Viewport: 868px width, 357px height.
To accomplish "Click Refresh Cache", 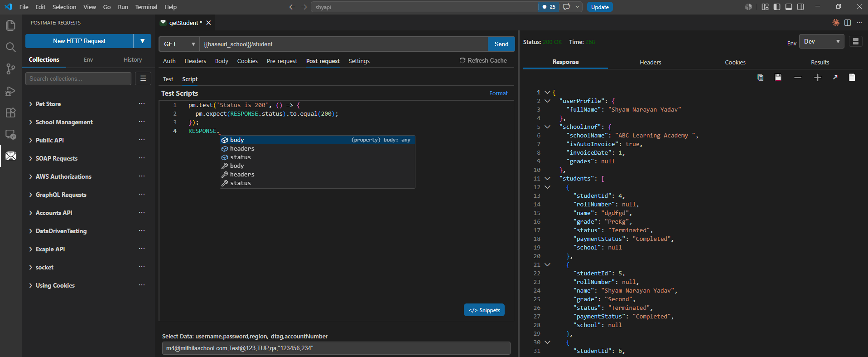I will click(483, 60).
